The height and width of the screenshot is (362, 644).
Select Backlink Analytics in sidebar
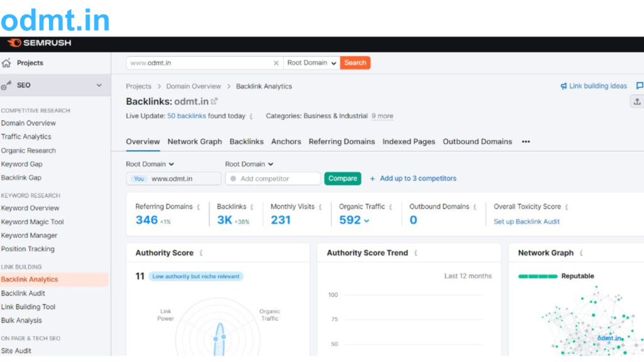(x=54, y=280)
